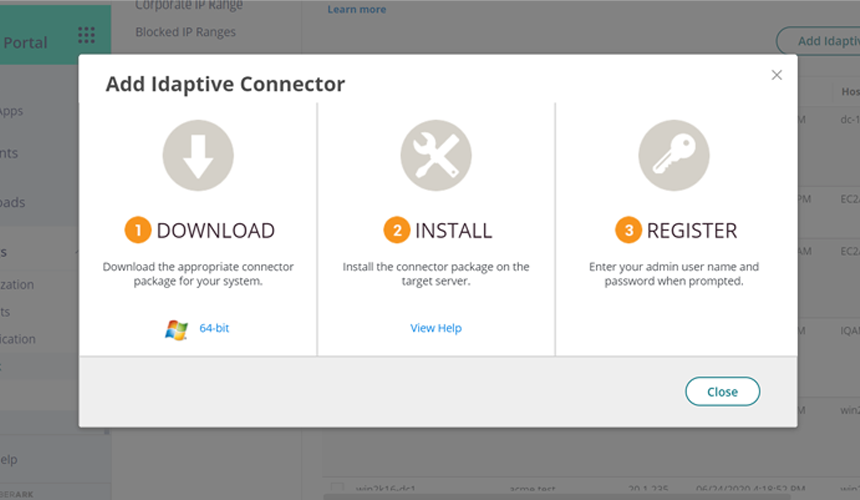
Task: Click the Portal label in sidebar
Action: [25, 43]
